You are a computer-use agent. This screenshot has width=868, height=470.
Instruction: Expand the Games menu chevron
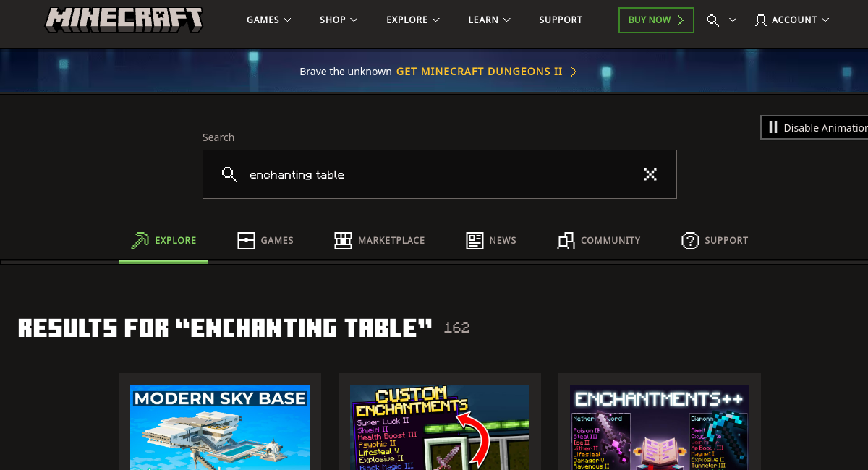coord(287,20)
